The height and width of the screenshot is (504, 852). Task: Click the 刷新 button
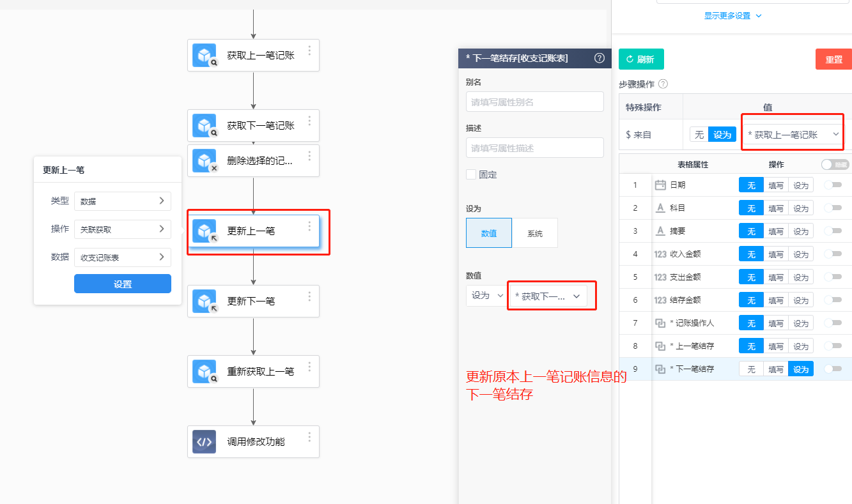[x=641, y=59]
